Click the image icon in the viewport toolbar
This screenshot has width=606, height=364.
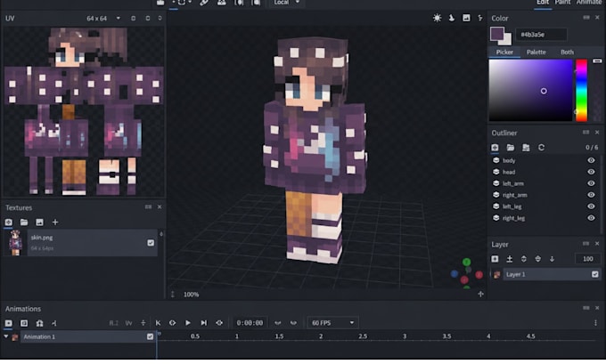tap(466, 18)
